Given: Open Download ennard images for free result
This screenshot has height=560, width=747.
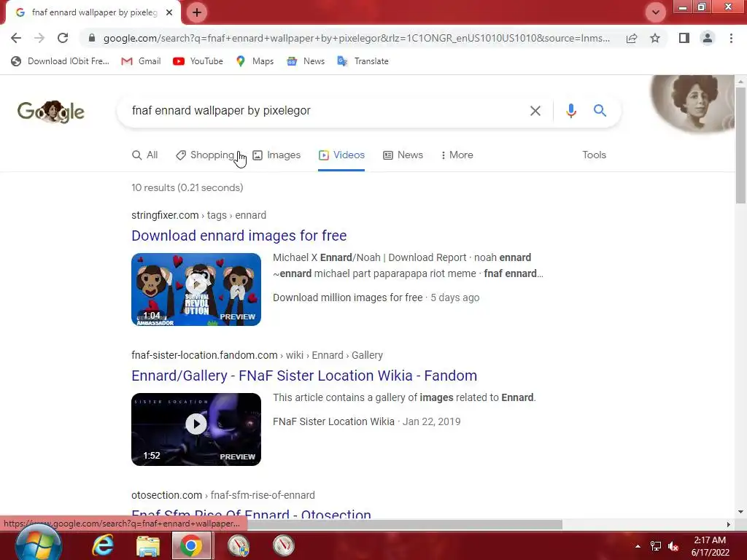Looking at the screenshot, I should coord(239,236).
